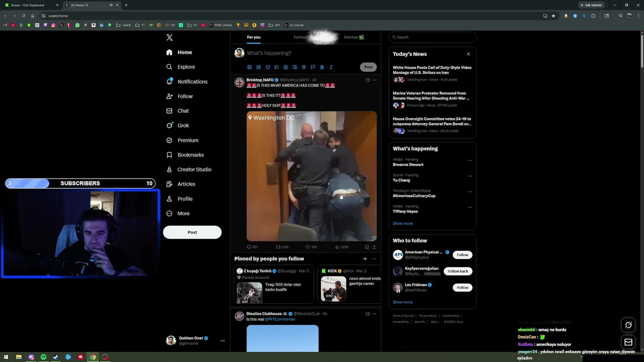View analytics count of Bricktop_NAFO post

(x=342, y=247)
